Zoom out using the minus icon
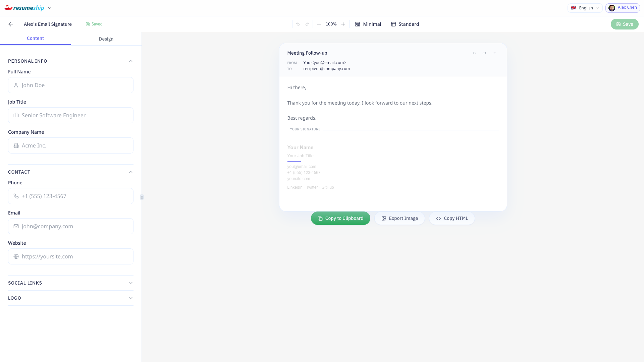The height and width of the screenshot is (362, 644). tap(319, 24)
